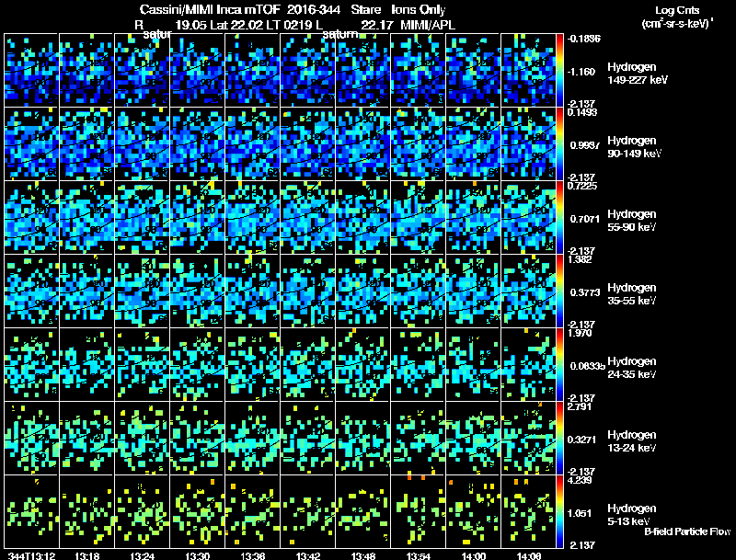Click the Hydrogen 90-149 keV color bar
Image resolution: width=736 pixels, height=560 pixels.
[559, 144]
